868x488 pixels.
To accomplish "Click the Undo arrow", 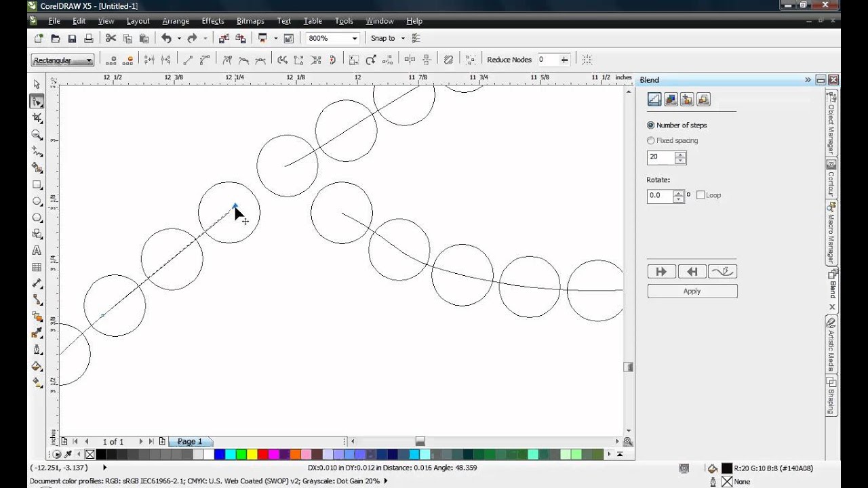I will point(166,39).
